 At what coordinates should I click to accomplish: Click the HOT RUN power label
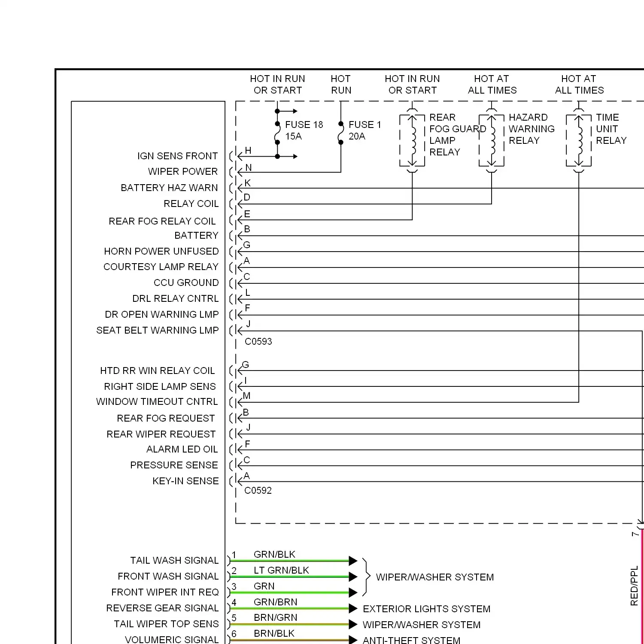click(x=341, y=85)
